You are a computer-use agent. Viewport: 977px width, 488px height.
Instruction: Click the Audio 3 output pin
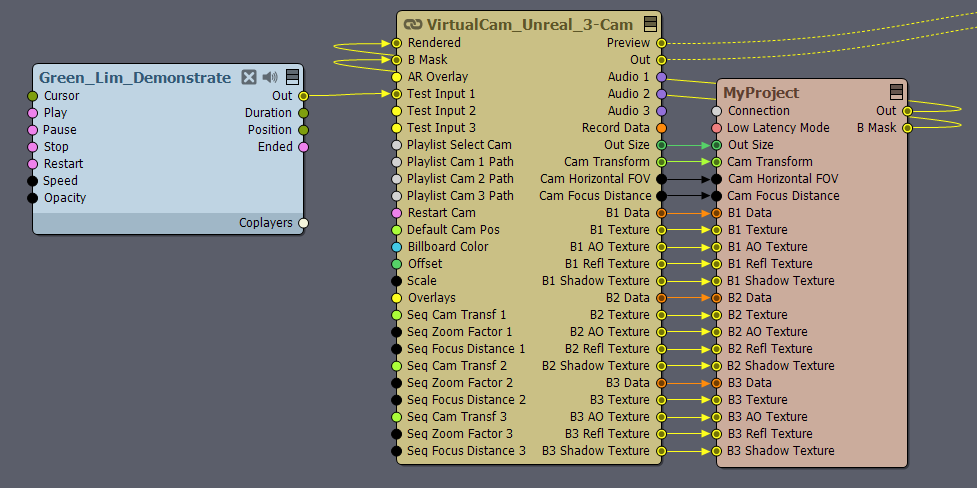[662, 111]
